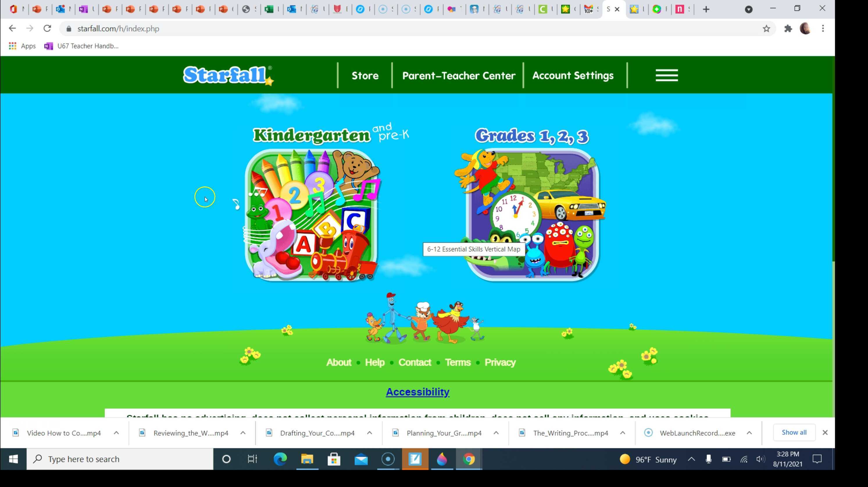
Task: Open the Accessibility link
Action: [417, 392]
